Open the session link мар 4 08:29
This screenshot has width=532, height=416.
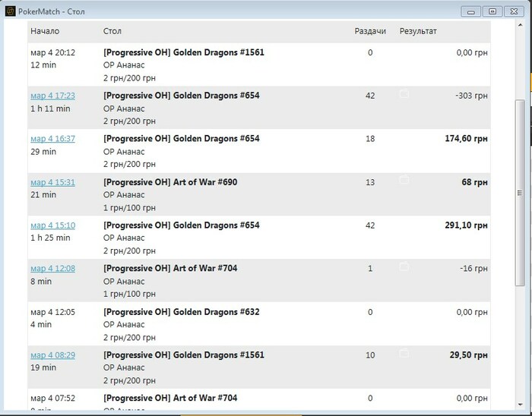53,355
